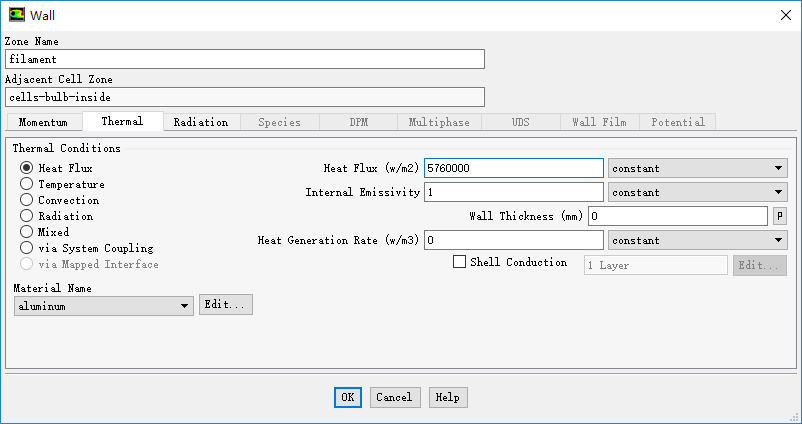
Task: Edit the aluminum material properties
Action: 226,305
